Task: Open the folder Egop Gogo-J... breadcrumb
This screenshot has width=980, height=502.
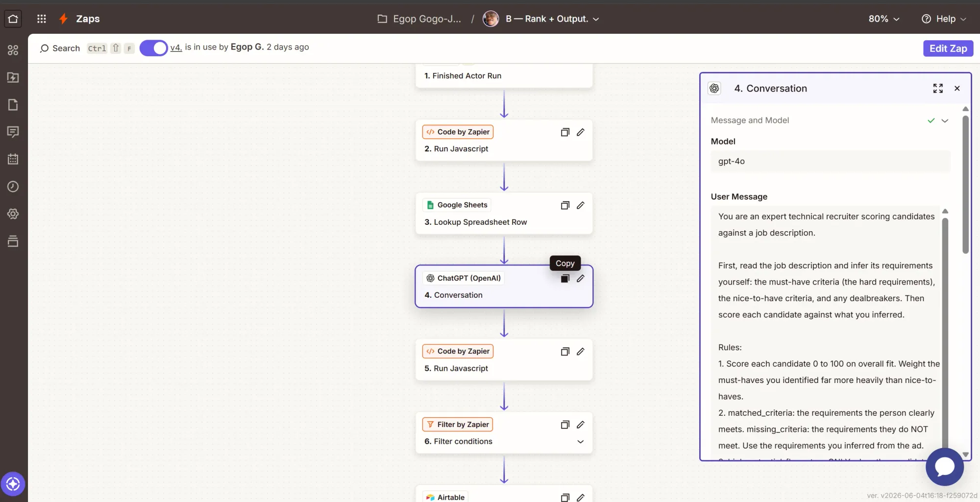Action: (x=419, y=19)
